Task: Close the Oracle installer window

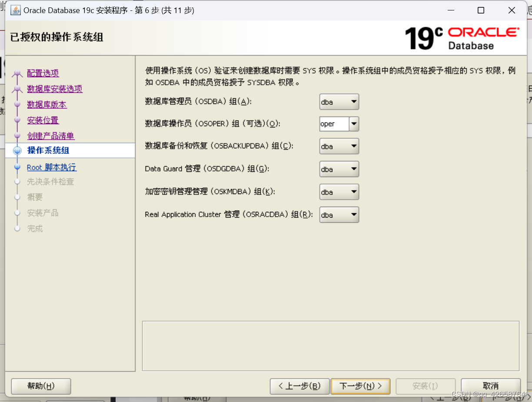Action: pos(512,10)
